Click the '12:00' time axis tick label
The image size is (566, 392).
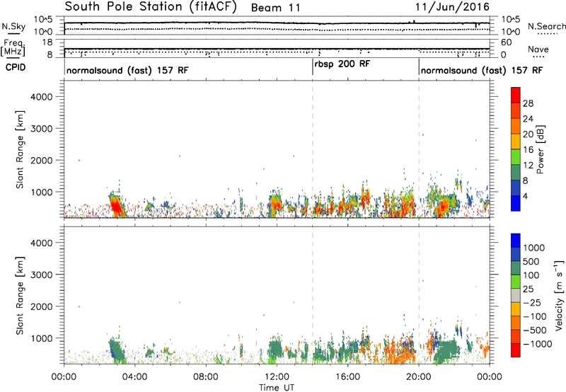277,377
